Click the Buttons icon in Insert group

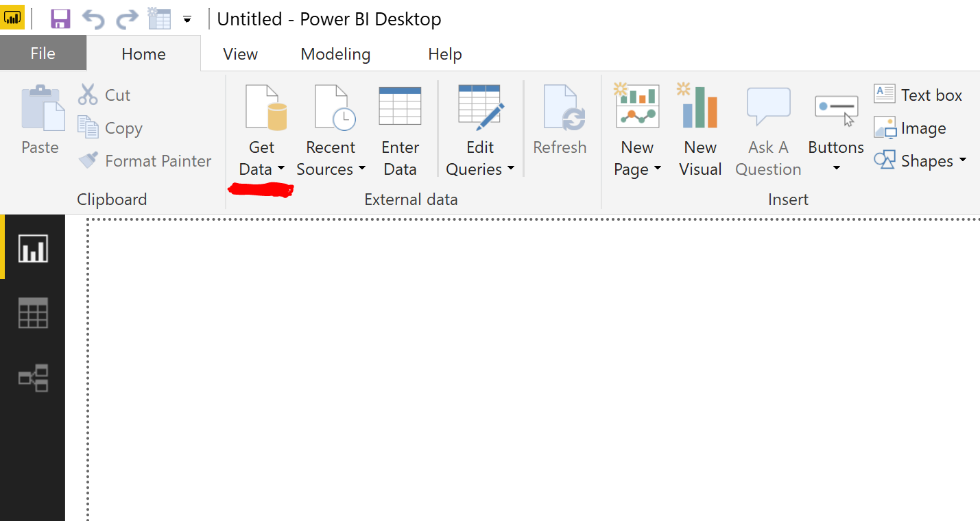[x=837, y=111]
